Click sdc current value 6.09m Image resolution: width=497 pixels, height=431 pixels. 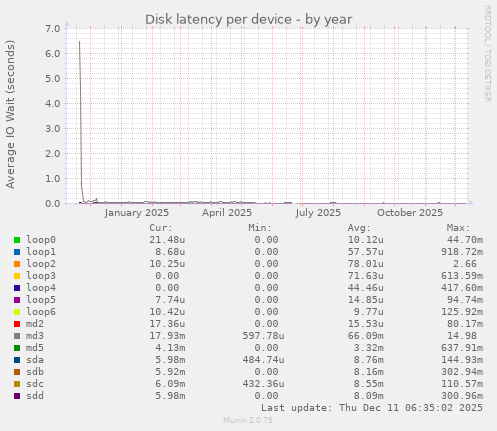pos(170,384)
